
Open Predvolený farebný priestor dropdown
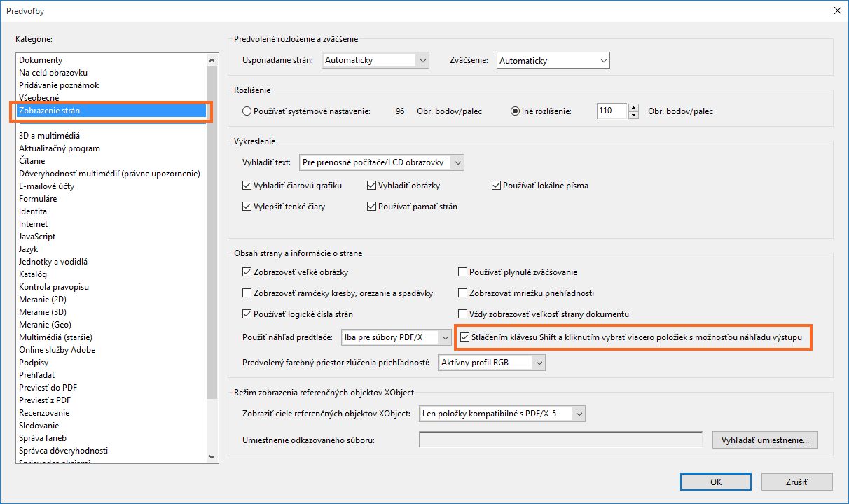(x=491, y=363)
